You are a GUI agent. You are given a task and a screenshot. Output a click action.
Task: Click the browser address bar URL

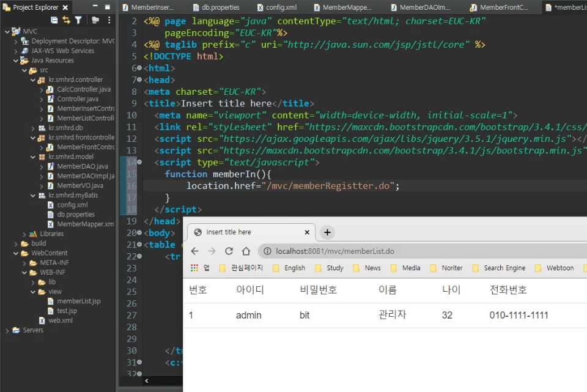(x=335, y=251)
